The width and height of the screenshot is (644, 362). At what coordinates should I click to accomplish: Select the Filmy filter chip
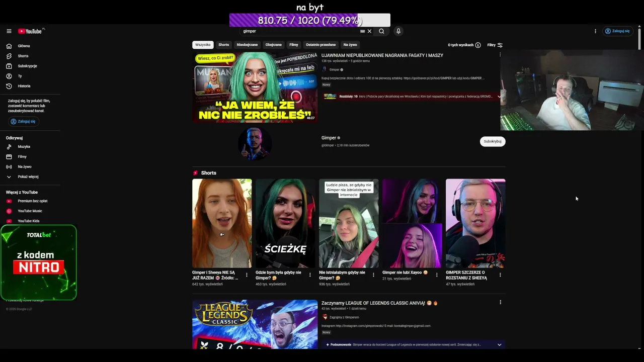(x=294, y=45)
